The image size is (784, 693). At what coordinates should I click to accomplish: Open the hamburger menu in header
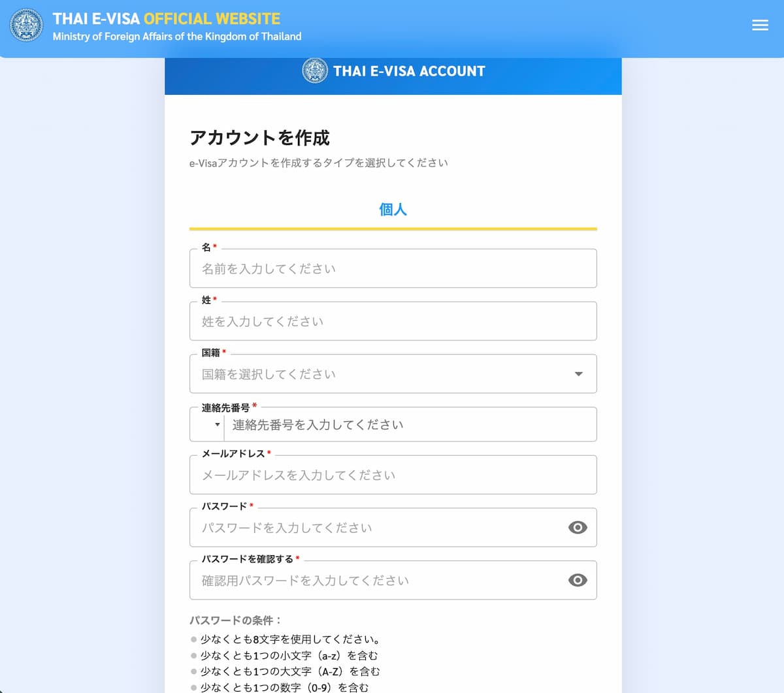tap(760, 25)
